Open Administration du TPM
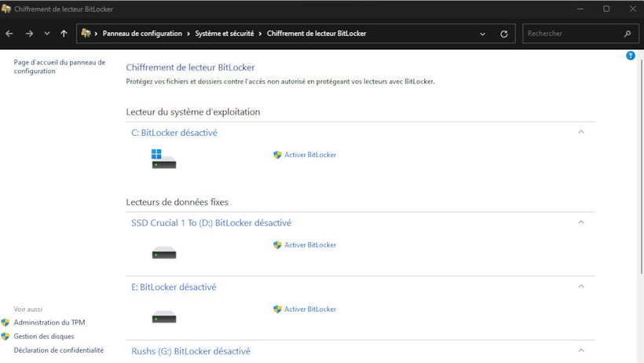 coord(49,323)
